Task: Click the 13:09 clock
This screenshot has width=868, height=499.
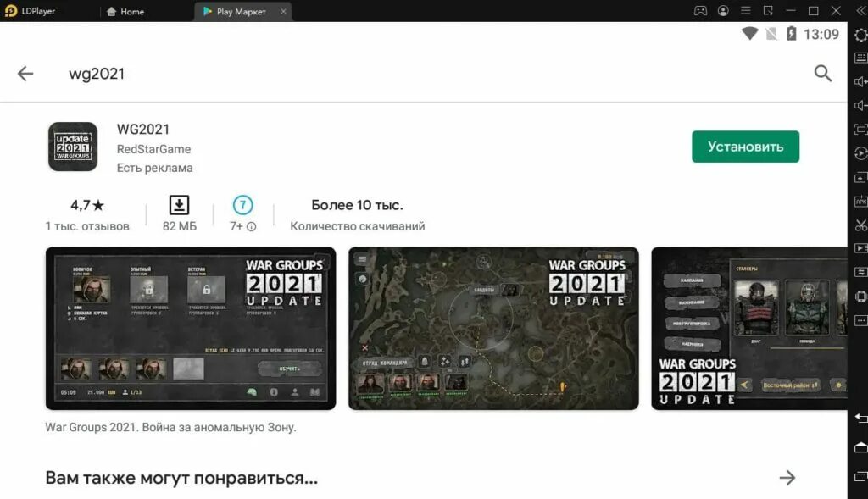Action: (821, 34)
